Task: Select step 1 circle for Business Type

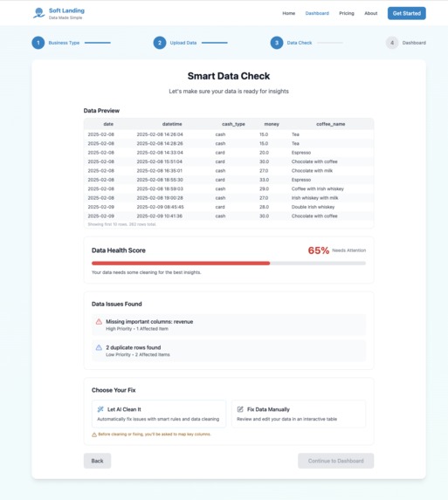Action: point(38,43)
